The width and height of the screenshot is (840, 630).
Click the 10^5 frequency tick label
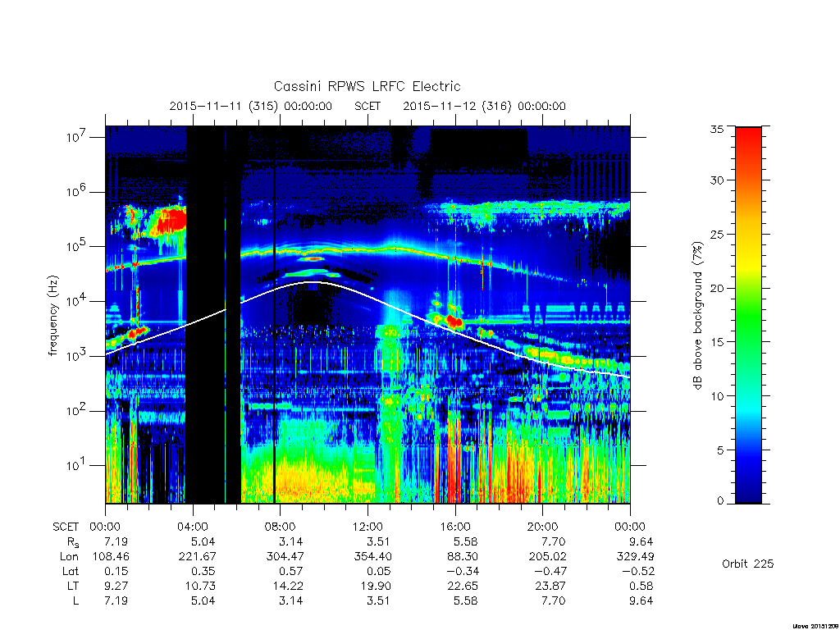click(x=76, y=246)
